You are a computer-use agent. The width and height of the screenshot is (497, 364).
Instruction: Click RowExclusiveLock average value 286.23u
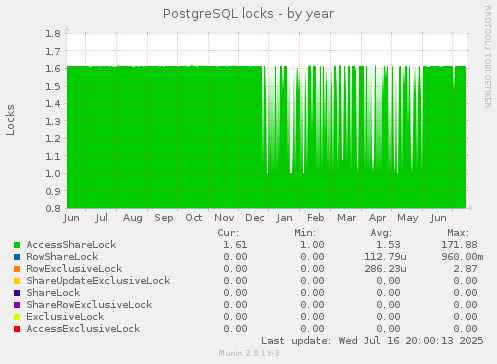tap(385, 269)
